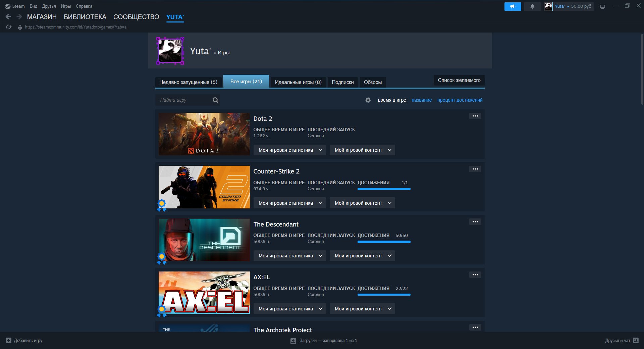The width and height of the screenshot is (644, 349).
Task: Click the search magnifier icon
Action: 215,100
